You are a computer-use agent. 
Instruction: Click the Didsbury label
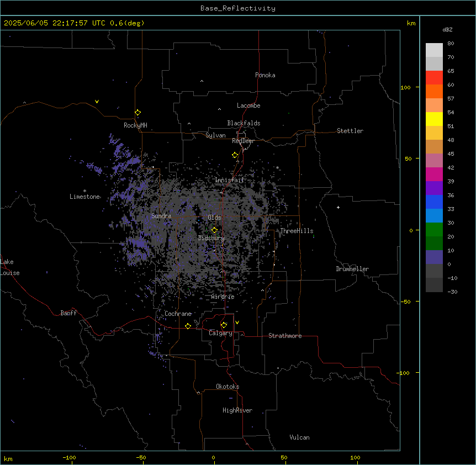click(x=211, y=238)
